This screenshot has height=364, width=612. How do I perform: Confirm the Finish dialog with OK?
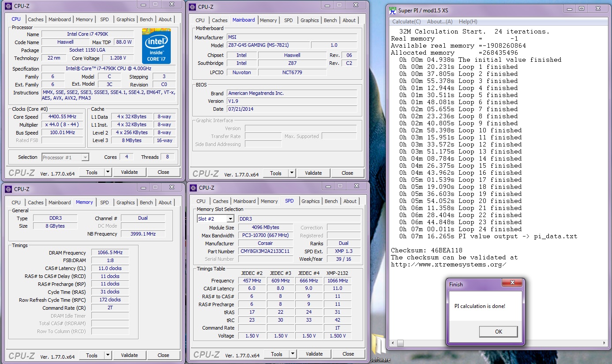[498, 332]
